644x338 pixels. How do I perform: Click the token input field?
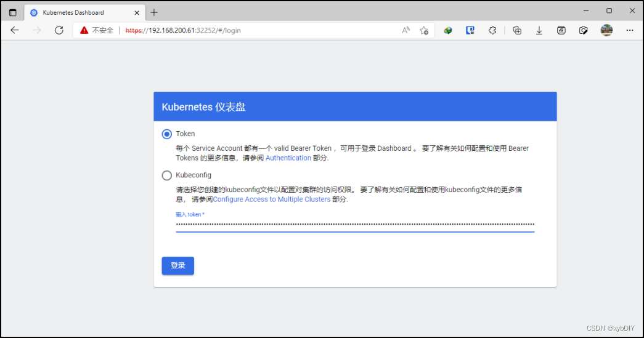pos(355,224)
